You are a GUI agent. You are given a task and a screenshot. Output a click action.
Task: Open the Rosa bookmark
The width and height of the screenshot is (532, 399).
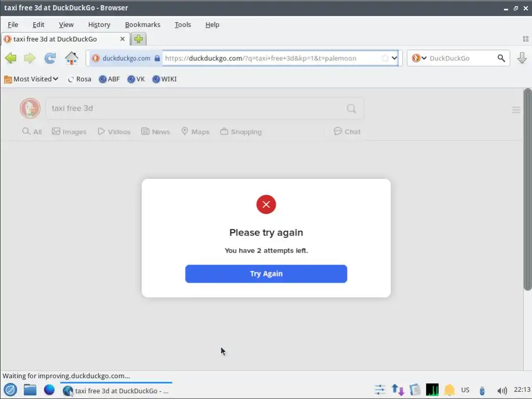click(79, 79)
